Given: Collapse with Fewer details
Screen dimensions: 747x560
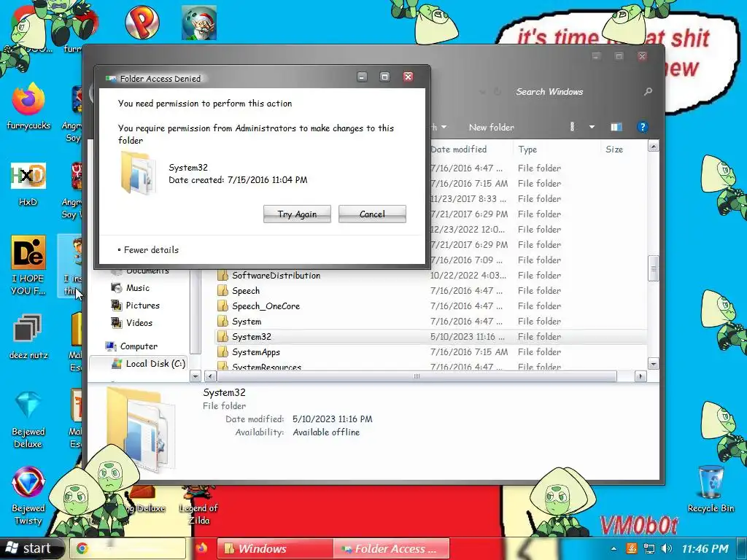Looking at the screenshot, I should click(148, 249).
